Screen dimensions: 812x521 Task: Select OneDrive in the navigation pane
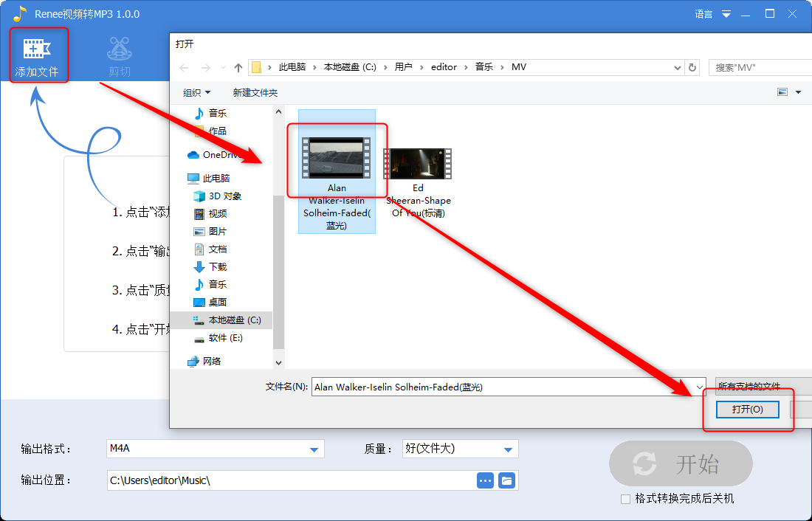pos(216,155)
